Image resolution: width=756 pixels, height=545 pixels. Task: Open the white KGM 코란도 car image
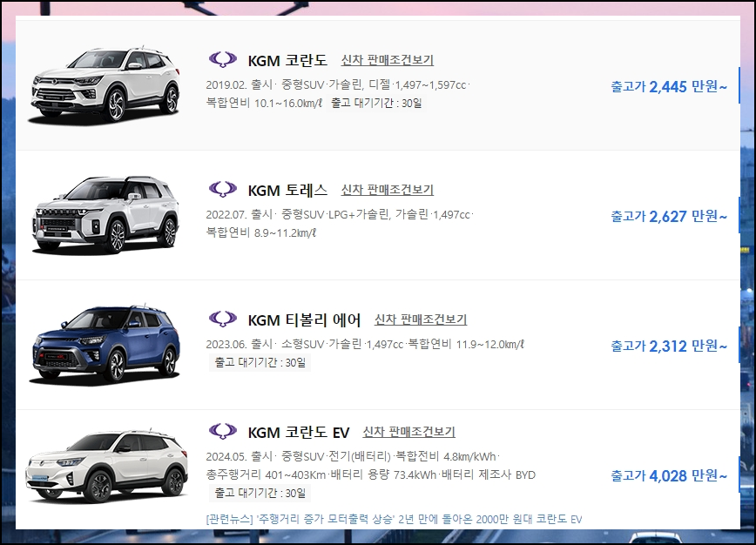coord(105,84)
